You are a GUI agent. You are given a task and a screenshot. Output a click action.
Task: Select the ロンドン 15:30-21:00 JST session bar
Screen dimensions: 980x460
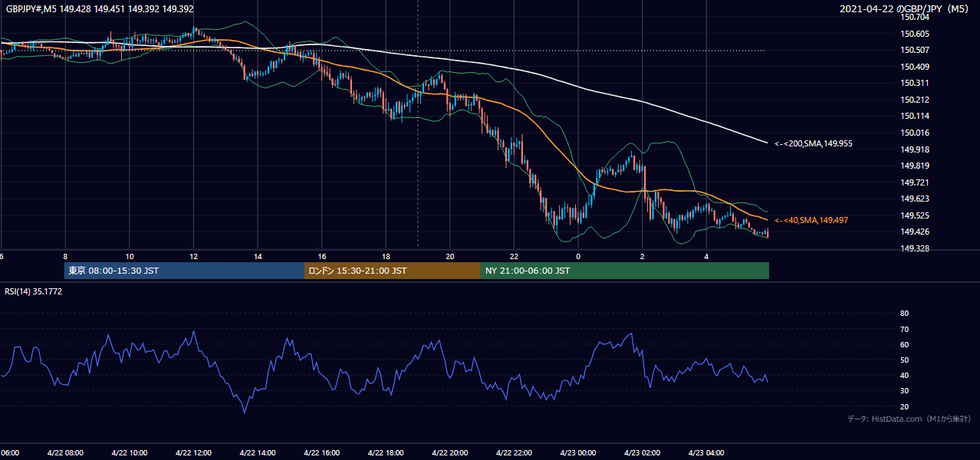click(393, 271)
